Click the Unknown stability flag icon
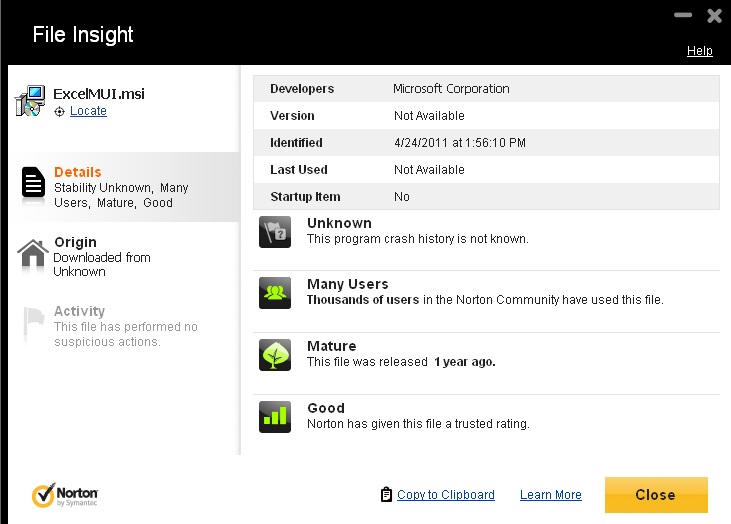 (275, 232)
